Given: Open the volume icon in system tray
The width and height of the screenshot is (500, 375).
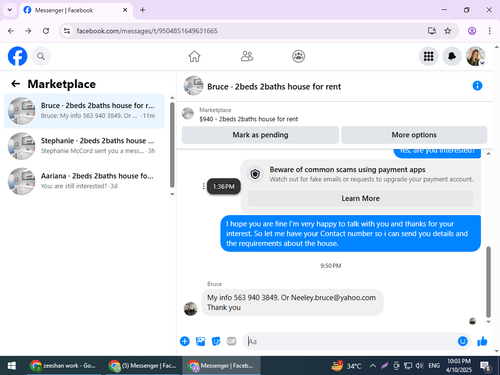Looking at the screenshot, I should [419, 366].
